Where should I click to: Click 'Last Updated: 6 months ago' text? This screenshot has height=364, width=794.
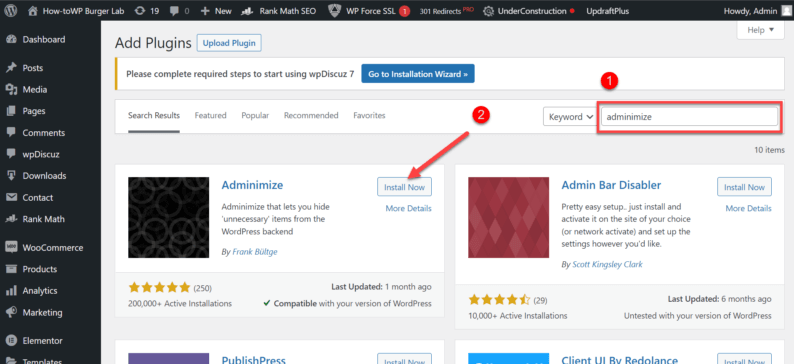click(x=720, y=299)
